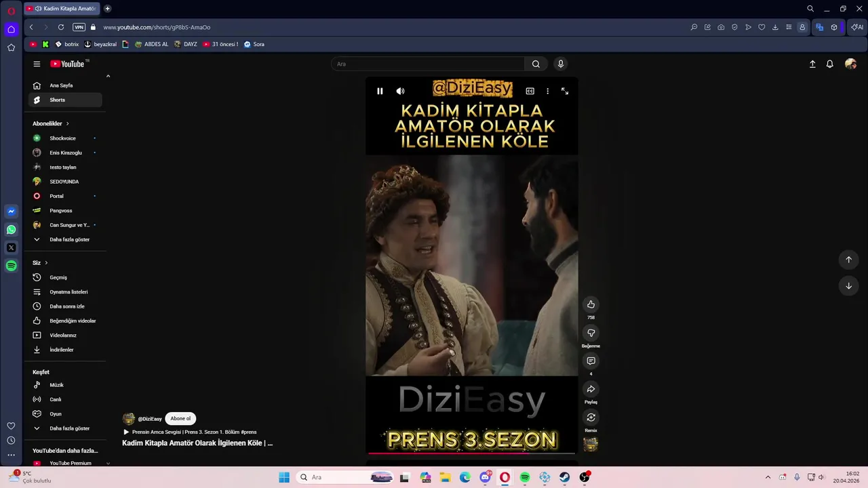Open the YouTube create/upload button
868x488 pixels.
click(812, 64)
